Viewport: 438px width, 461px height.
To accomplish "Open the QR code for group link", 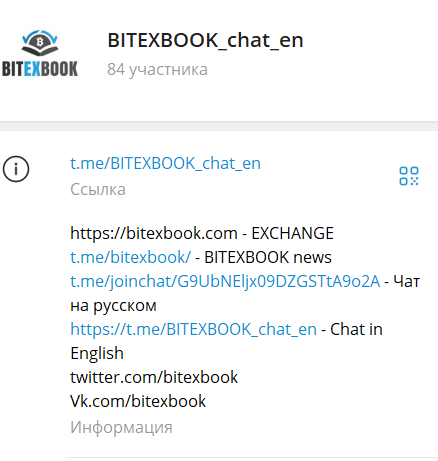I will (x=409, y=176).
